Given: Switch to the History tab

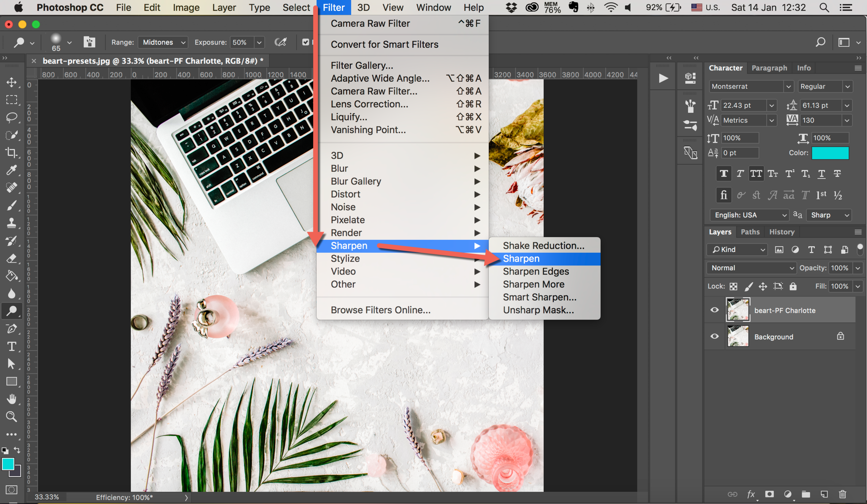Looking at the screenshot, I should pyautogui.click(x=782, y=232).
